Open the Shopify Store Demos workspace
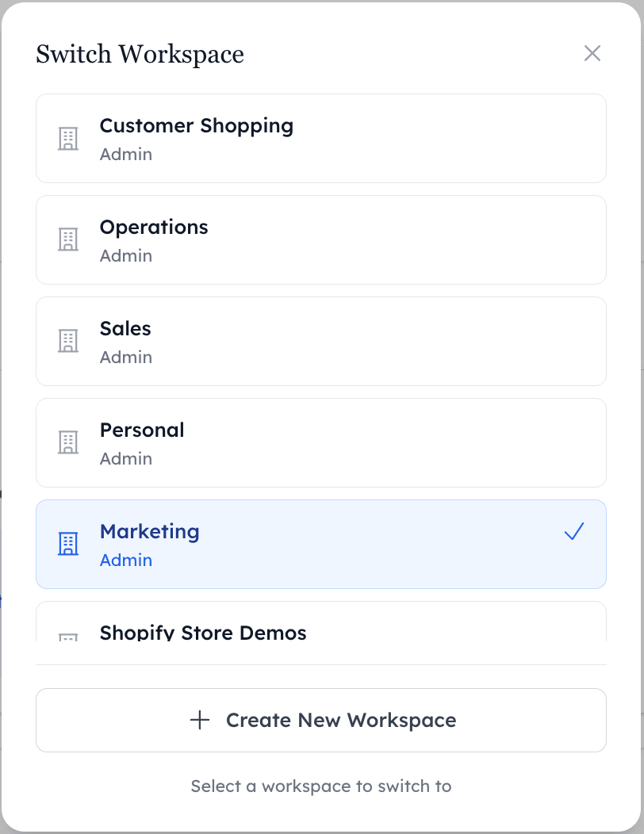 pos(321,633)
